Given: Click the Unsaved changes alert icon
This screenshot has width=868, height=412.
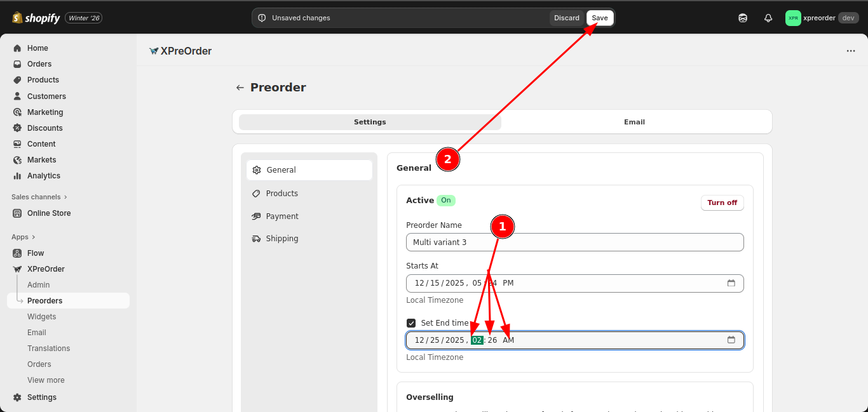Looking at the screenshot, I should click(262, 18).
